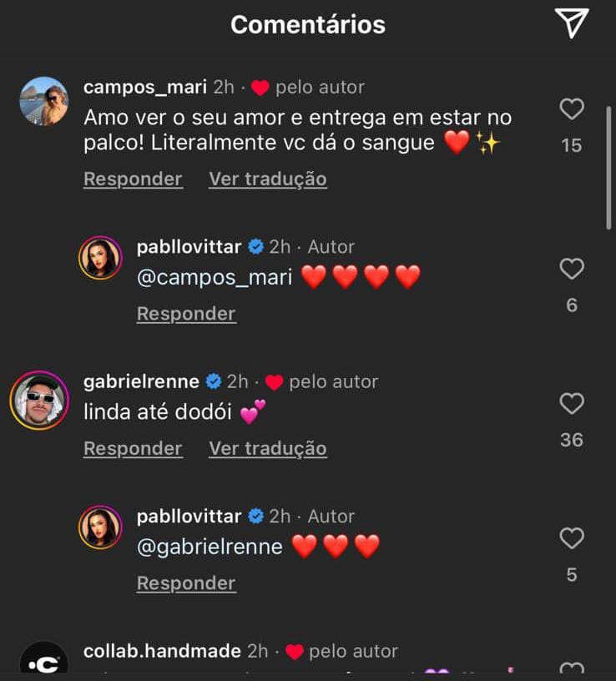The width and height of the screenshot is (616, 681).
Task: Show translation of campos_mari's comment
Action: click(x=267, y=179)
